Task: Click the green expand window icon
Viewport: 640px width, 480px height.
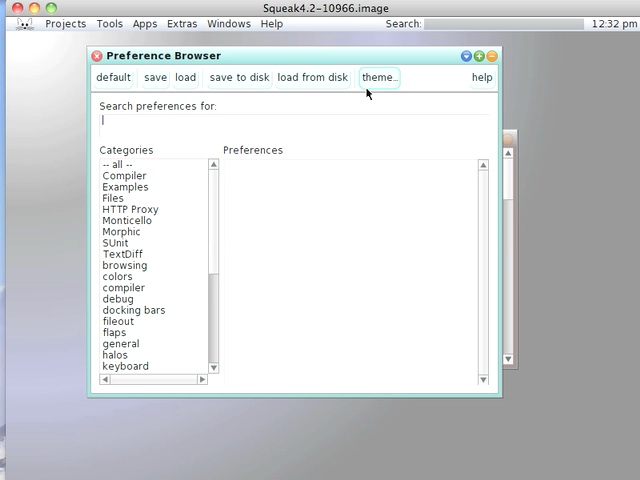Action: point(479,56)
